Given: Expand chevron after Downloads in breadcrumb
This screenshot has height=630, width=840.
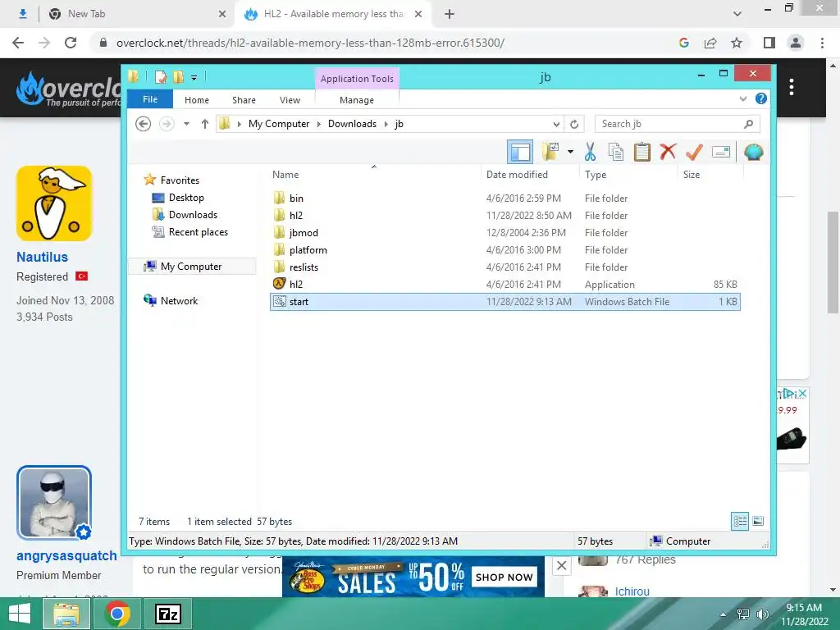Looking at the screenshot, I should pos(386,125).
